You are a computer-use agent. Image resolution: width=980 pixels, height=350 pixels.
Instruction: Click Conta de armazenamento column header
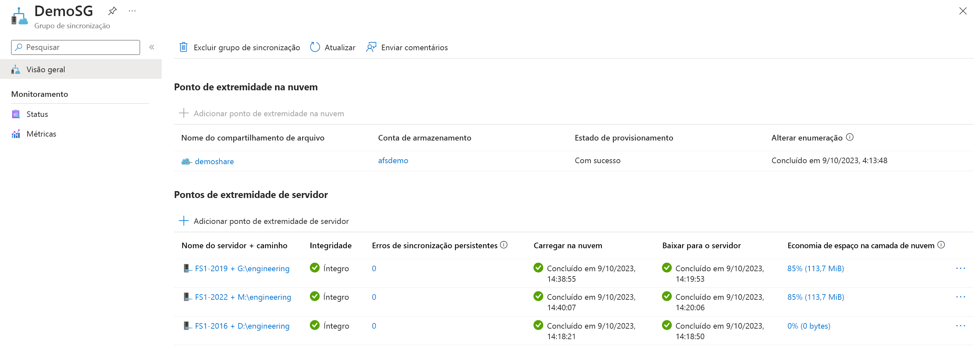click(424, 138)
